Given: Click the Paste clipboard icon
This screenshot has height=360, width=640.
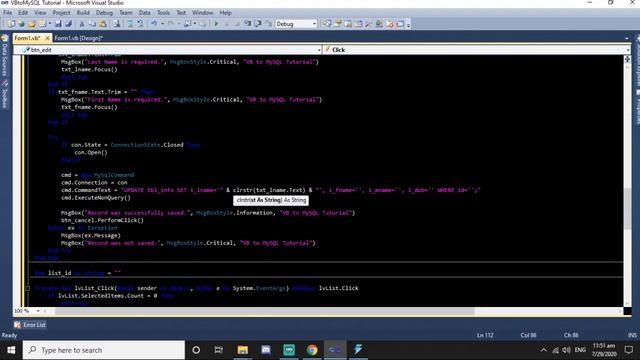Looking at the screenshot, I should click(x=103, y=24).
